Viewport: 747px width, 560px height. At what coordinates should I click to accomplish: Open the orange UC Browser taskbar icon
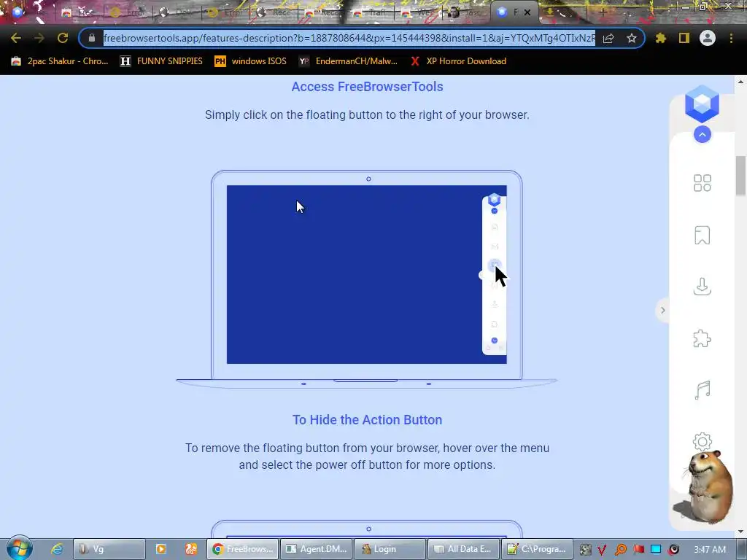191,549
